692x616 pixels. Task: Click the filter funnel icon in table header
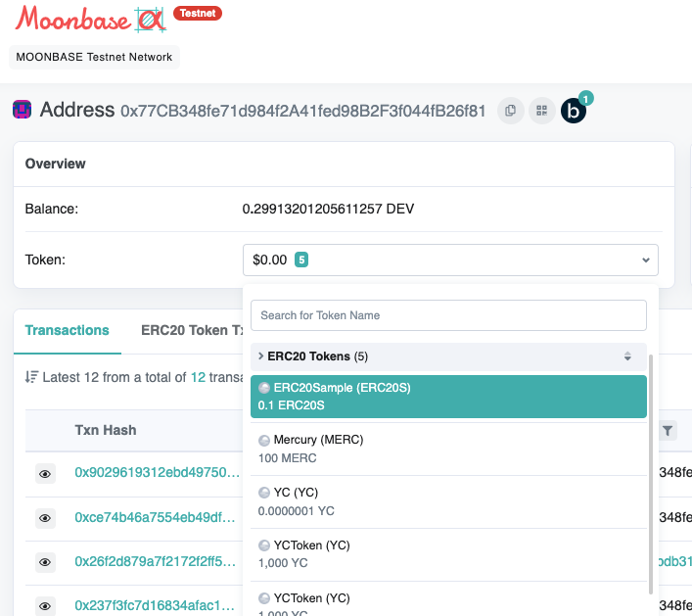pyautogui.click(x=668, y=431)
